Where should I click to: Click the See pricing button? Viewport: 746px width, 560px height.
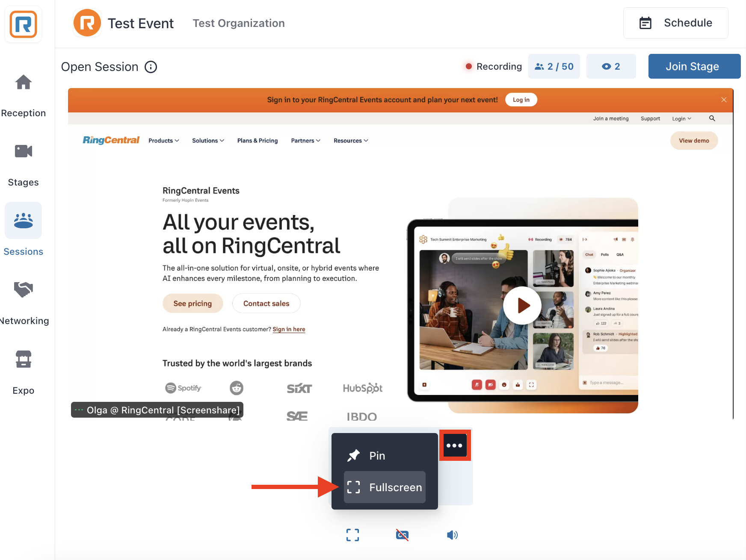192,304
